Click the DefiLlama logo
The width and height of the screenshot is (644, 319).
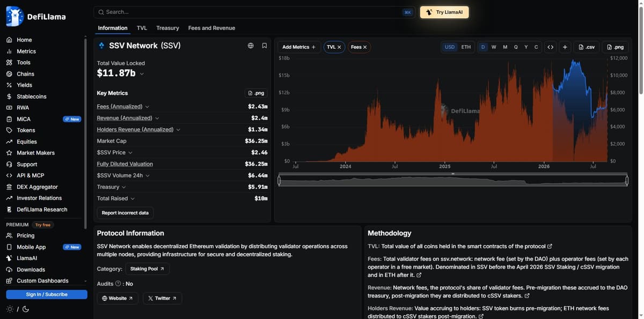coord(36,16)
